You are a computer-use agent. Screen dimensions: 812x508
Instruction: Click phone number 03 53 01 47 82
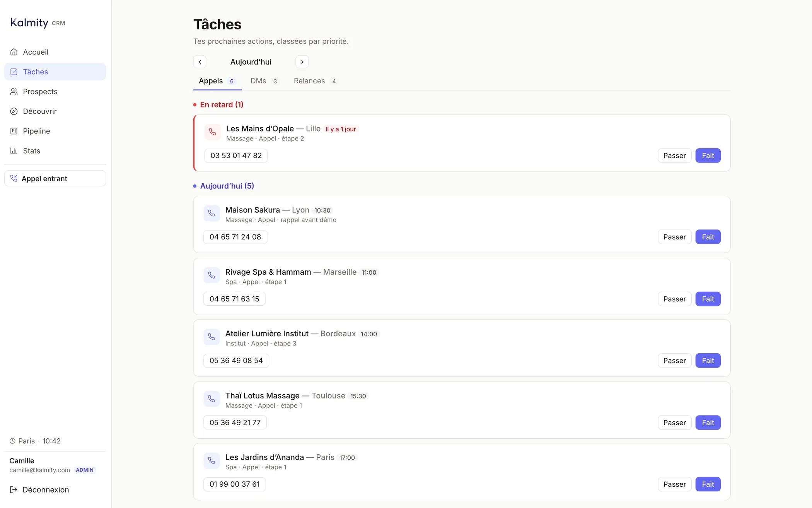pyautogui.click(x=236, y=156)
